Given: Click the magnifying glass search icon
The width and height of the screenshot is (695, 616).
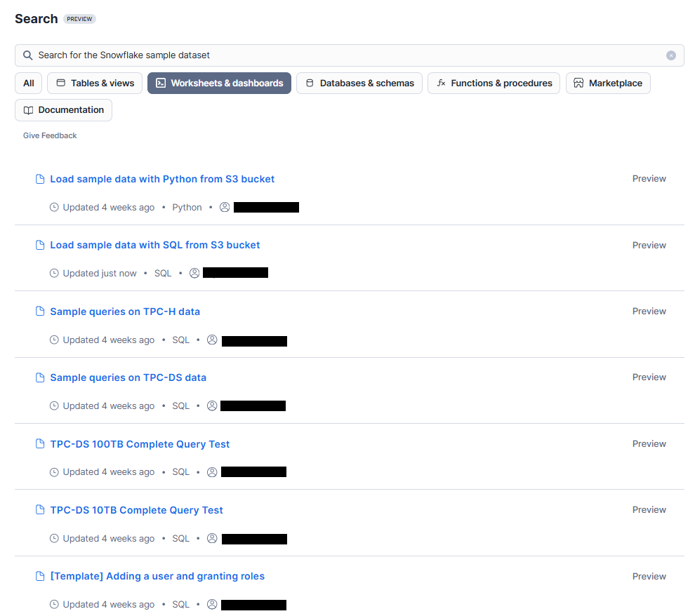Looking at the screenshot, I should pos(27,55).
